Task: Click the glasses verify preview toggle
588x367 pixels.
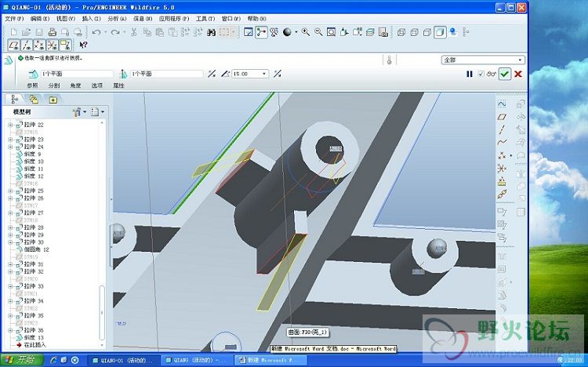Action: point(492,74)
